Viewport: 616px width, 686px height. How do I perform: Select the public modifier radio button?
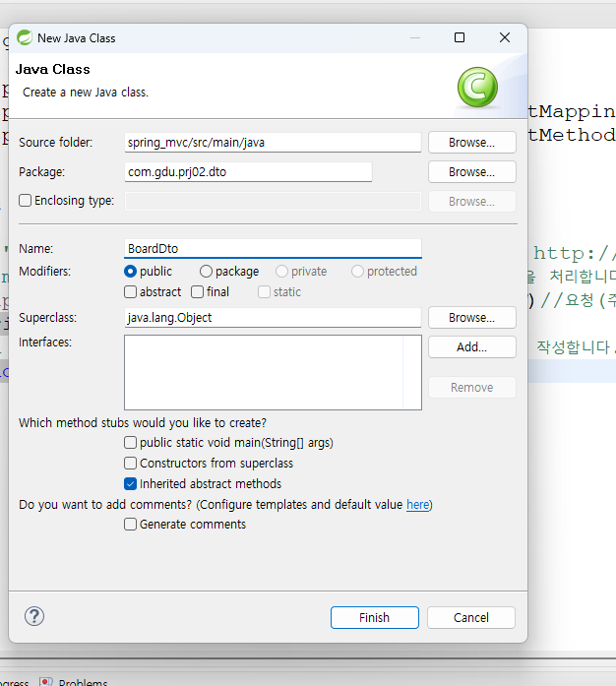click(130, 272)
